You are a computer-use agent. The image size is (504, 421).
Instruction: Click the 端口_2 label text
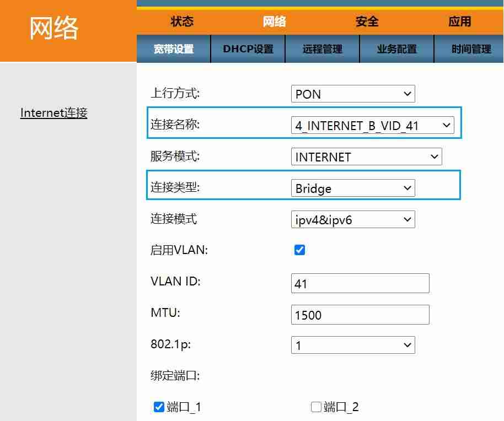click(x=341, y=407)
